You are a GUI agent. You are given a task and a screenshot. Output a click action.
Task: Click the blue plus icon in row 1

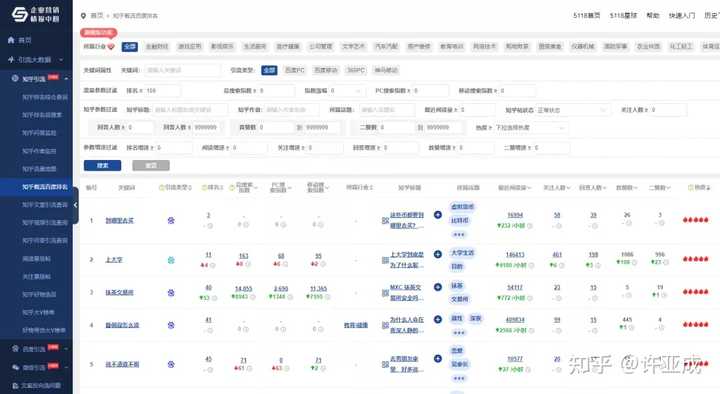pyautogui.click(x=438, y=214)
